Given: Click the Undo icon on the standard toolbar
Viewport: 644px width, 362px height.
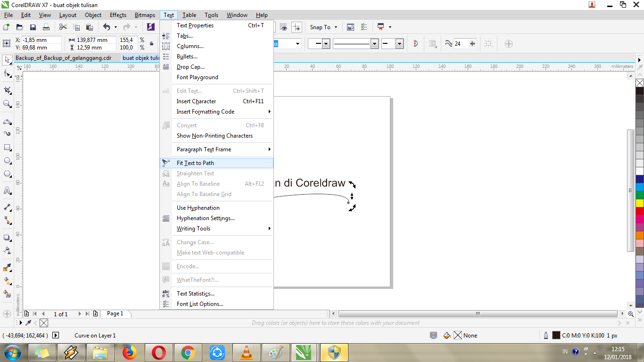Looking at the screenshot, I should point(107,27).
